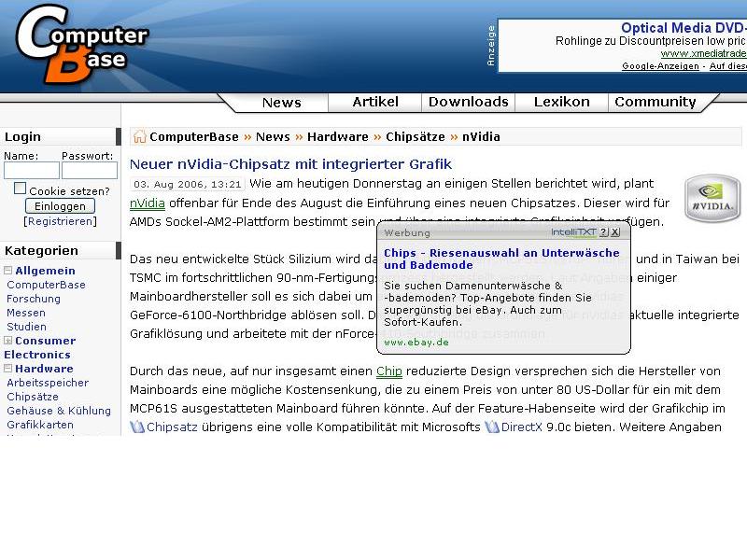Image resolution: width=747 pixels, height=560 pixels.
Task: Open the Lexikon tab
Action: (x=562, y=102)
